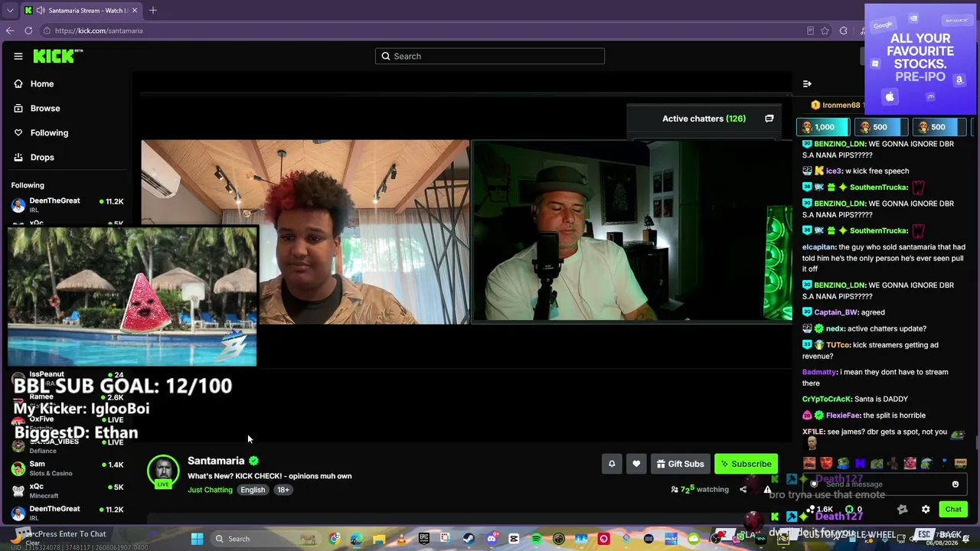
Task: Click the watermelon pool picture-in-picture video
Action: 132,297
